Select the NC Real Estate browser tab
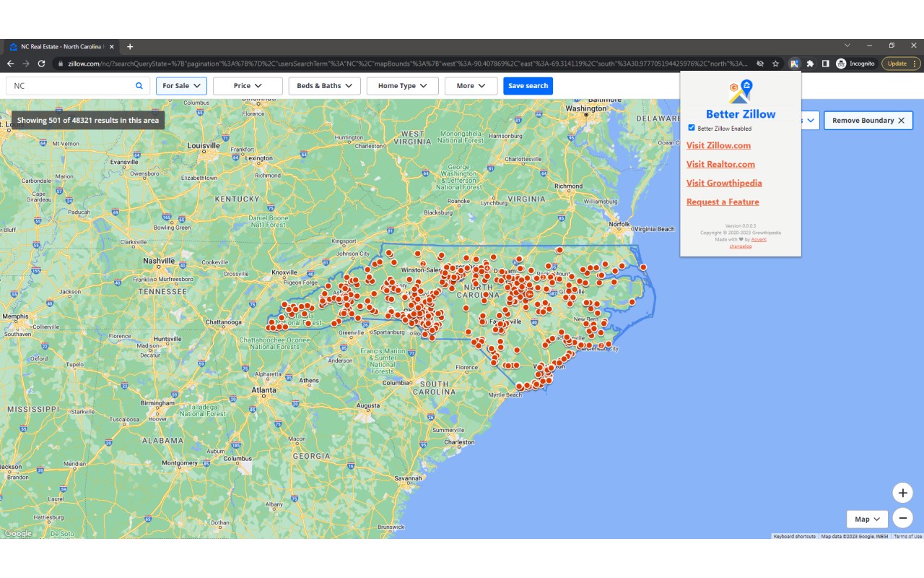The image size is (924, 578). point(61,46)
